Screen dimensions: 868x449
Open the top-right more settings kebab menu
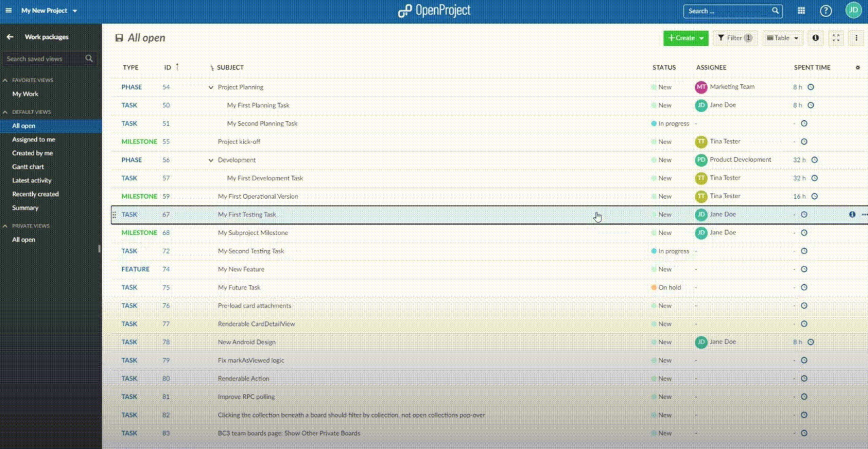coord(857,38)
